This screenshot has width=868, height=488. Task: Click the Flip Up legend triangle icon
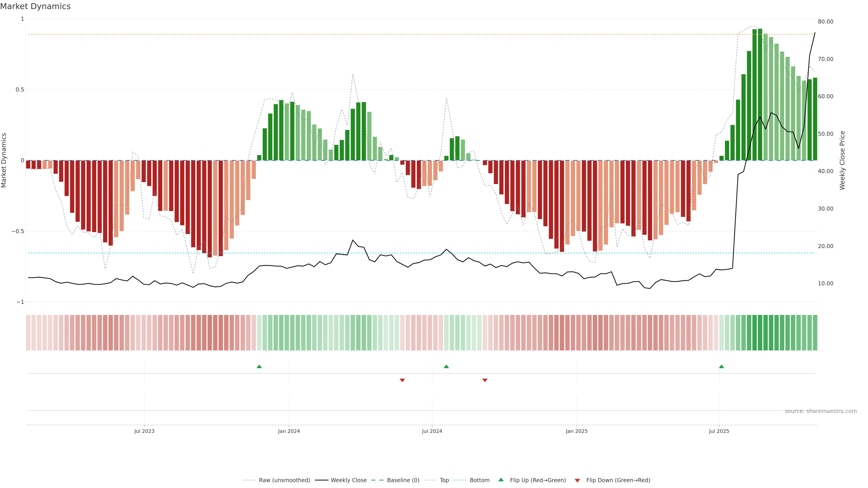(x=501, y=480)
